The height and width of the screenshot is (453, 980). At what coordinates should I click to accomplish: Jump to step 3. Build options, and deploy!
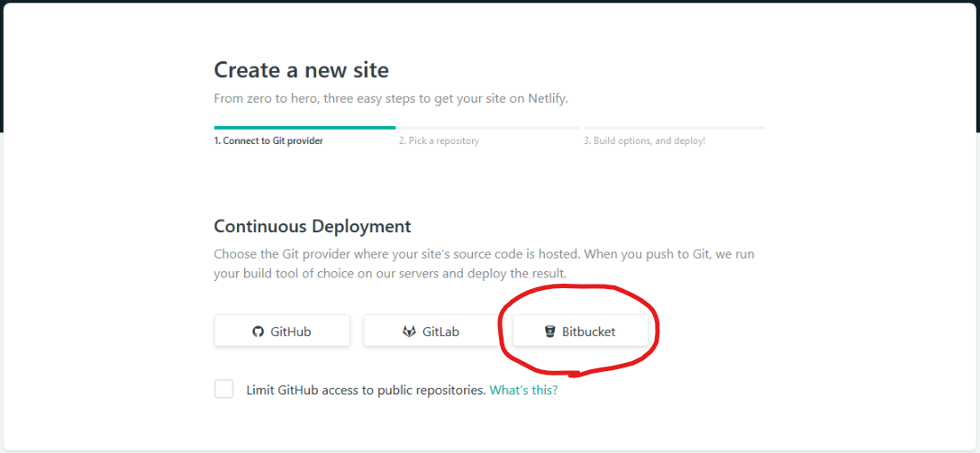pyautogui.click(x=644, y=141)
